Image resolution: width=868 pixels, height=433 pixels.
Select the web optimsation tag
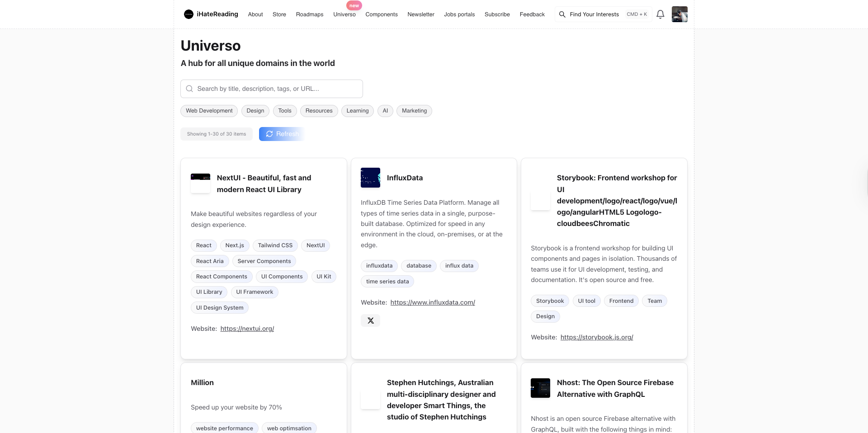(x=289, y=428)
